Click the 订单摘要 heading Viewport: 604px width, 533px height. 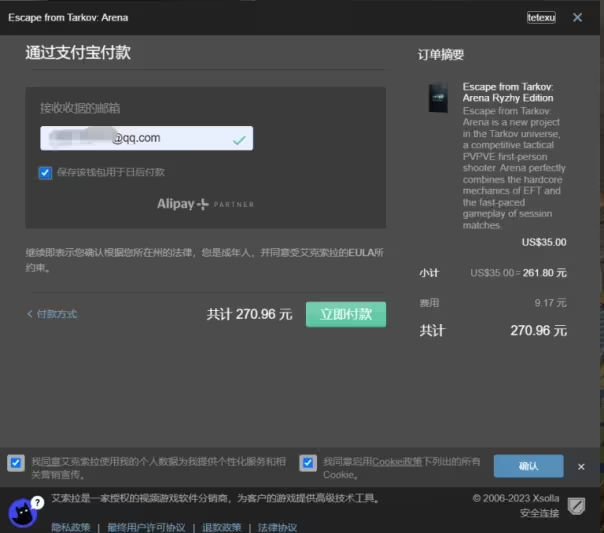(x=441, y=55)
